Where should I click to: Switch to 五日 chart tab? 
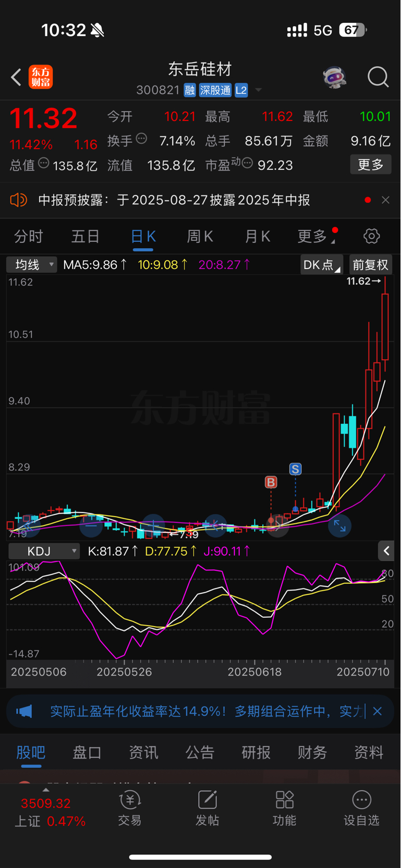pos(86,237)
